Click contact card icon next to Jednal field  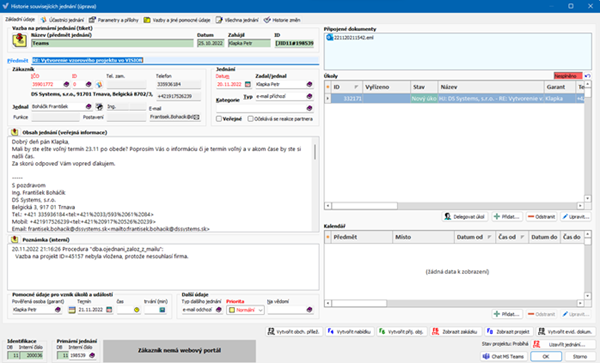point(99,106)
